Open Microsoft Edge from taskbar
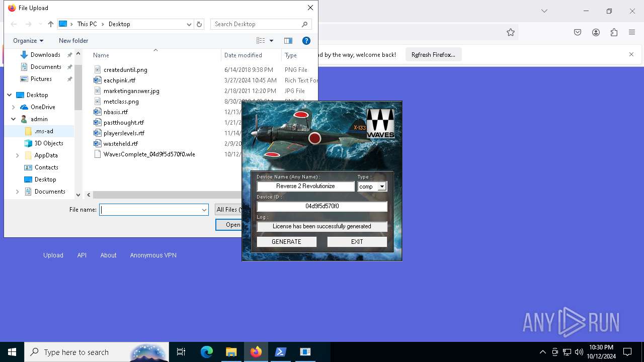This screenshot has height=362, width=644. point(207,352)
